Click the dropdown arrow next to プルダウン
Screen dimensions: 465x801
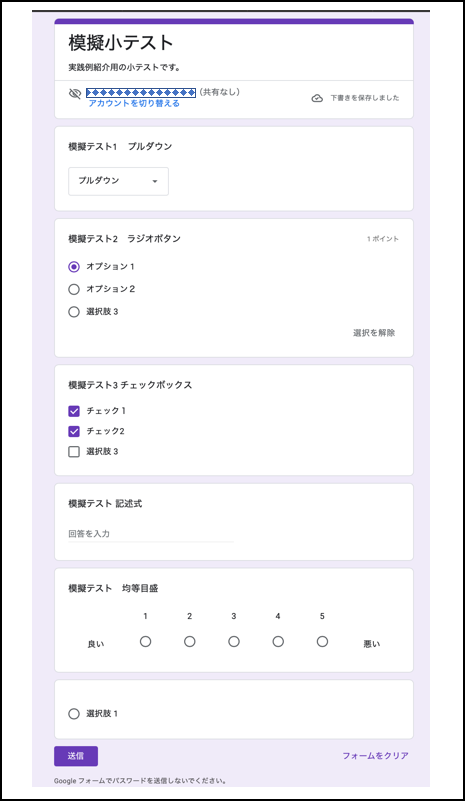click(155, 181)
